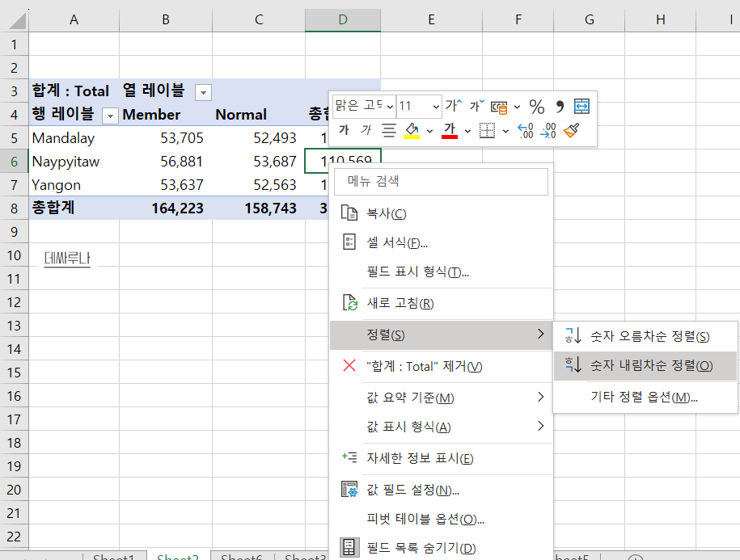
Task: Click the 데싸루나 text in row 10
Action: [x=67, y=258]
